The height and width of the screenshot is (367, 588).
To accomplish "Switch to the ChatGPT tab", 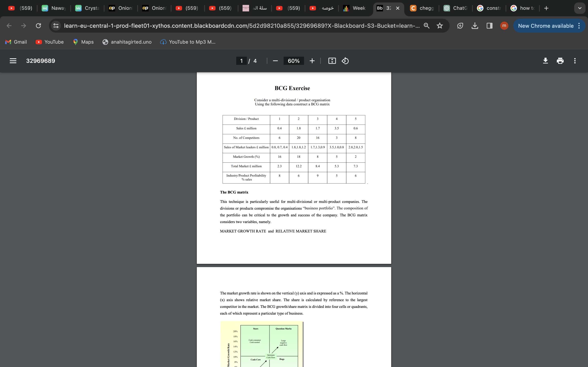I will (x=456, y=8).
